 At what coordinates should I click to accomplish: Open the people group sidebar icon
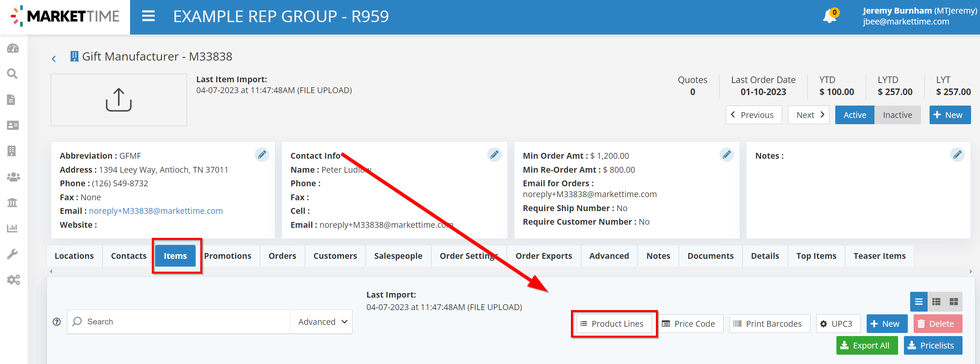tap(14, 177)
